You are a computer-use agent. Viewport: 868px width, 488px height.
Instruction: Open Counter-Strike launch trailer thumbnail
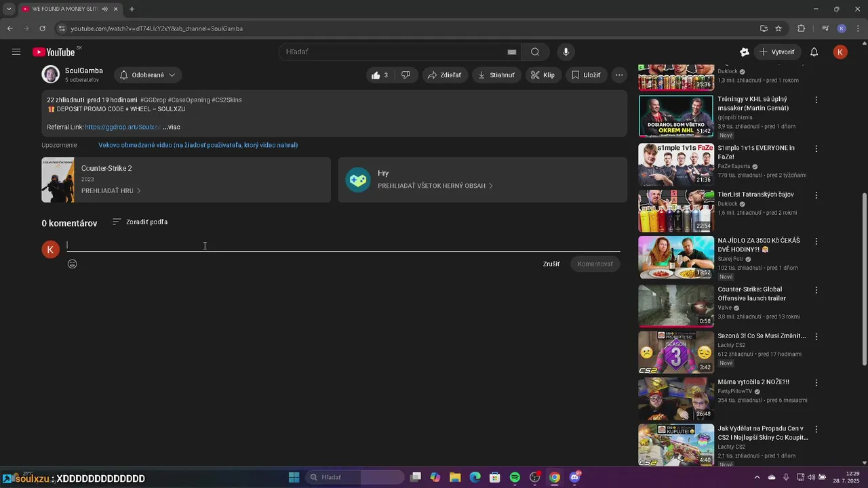point(676,306)
